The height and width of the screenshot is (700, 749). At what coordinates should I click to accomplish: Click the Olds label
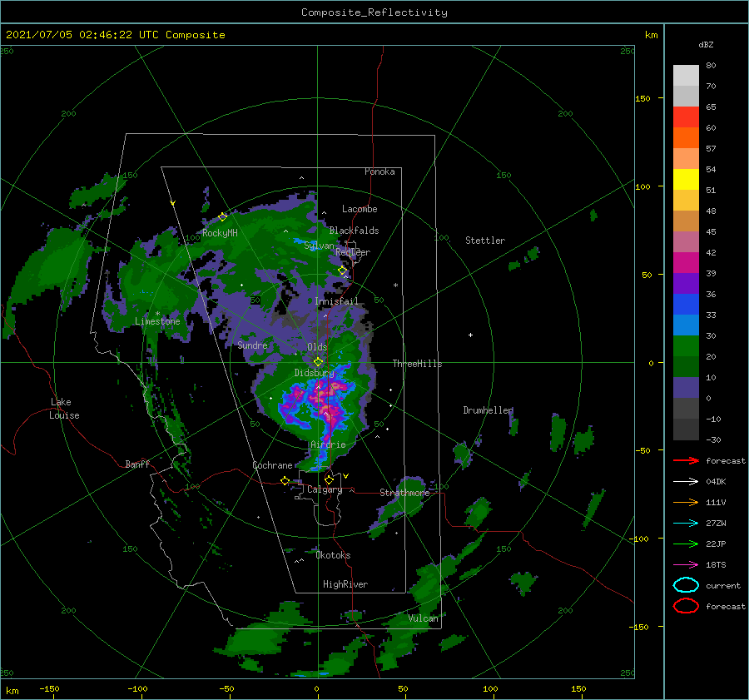coord(317,347)
